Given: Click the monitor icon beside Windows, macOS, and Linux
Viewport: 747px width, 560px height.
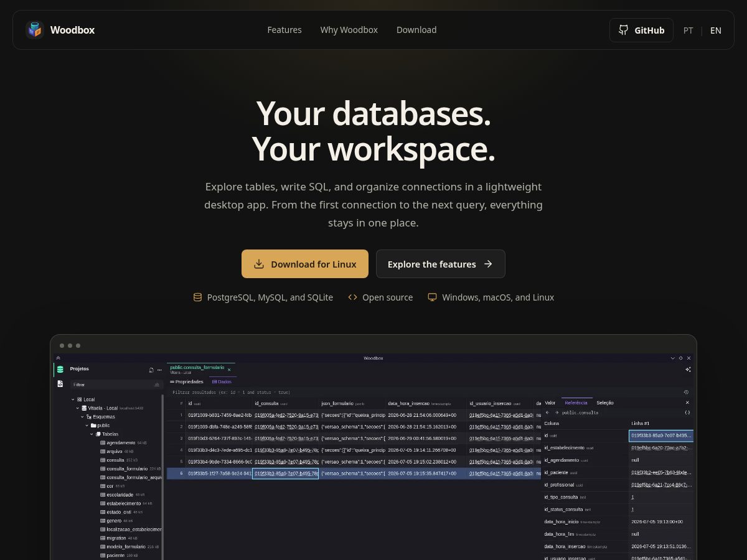Looking at the screenshot, I should tap(432, 297).
